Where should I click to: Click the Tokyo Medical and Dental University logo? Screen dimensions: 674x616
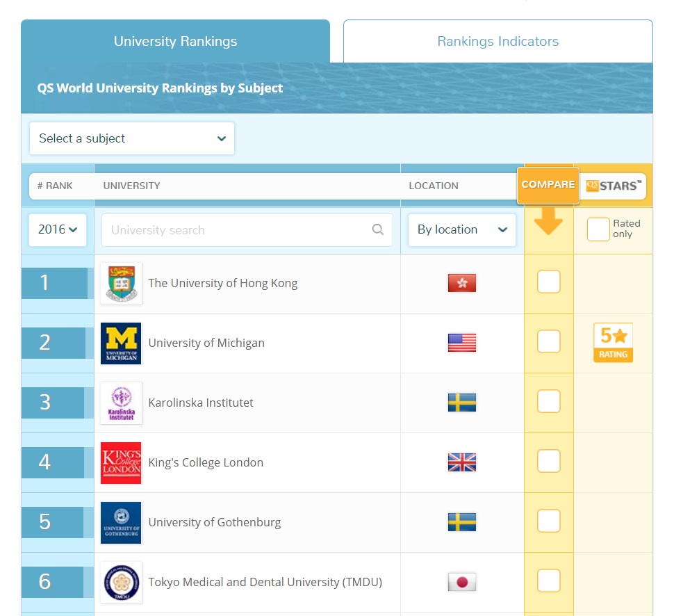(121, 583)
